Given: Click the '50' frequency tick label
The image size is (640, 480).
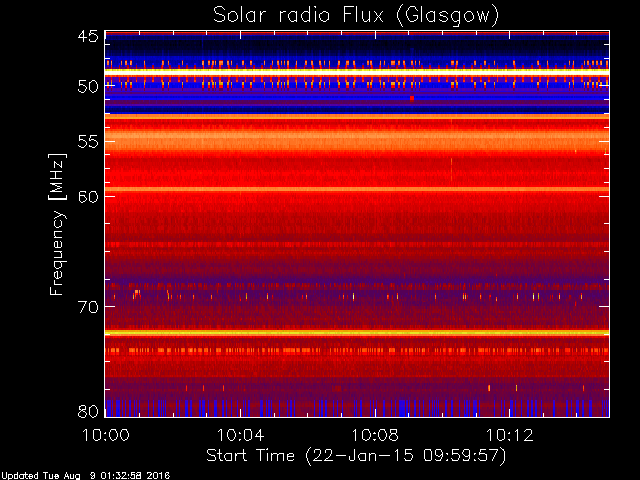Looking at the screenshot, I should (x=88, y=87).
